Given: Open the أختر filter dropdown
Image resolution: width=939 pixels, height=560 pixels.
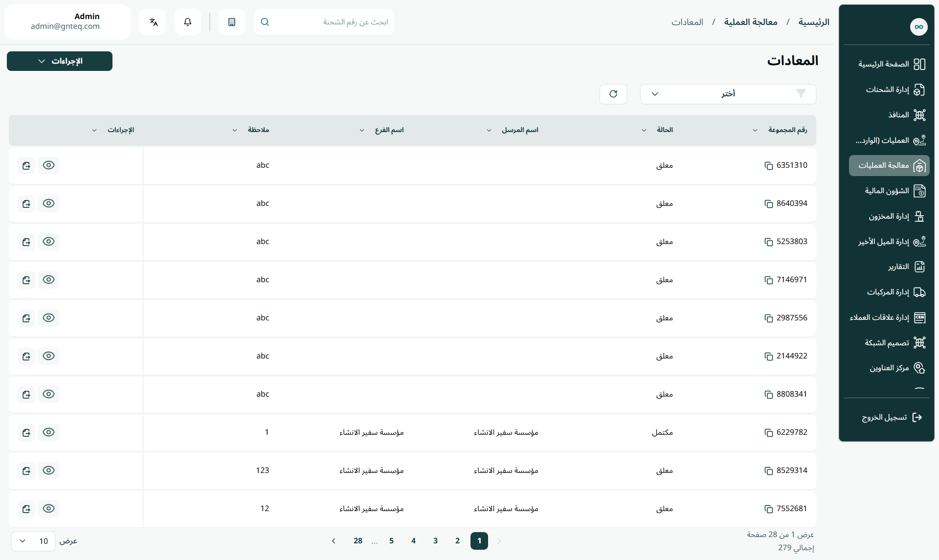Looking at the screenshot, I should coord(728,94).
